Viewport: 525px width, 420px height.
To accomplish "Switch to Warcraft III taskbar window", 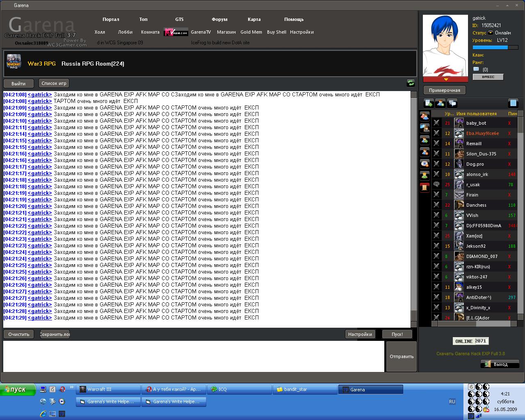I will 108,389.
